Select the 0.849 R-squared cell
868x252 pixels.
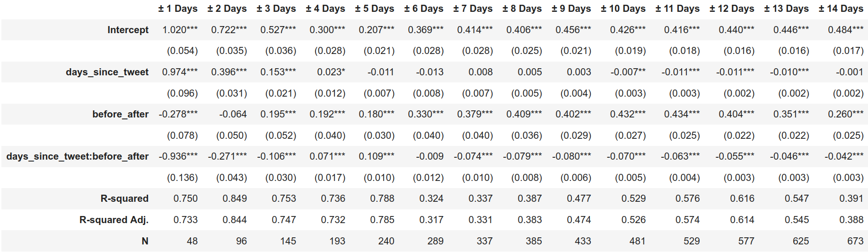(x=235, y=198)
